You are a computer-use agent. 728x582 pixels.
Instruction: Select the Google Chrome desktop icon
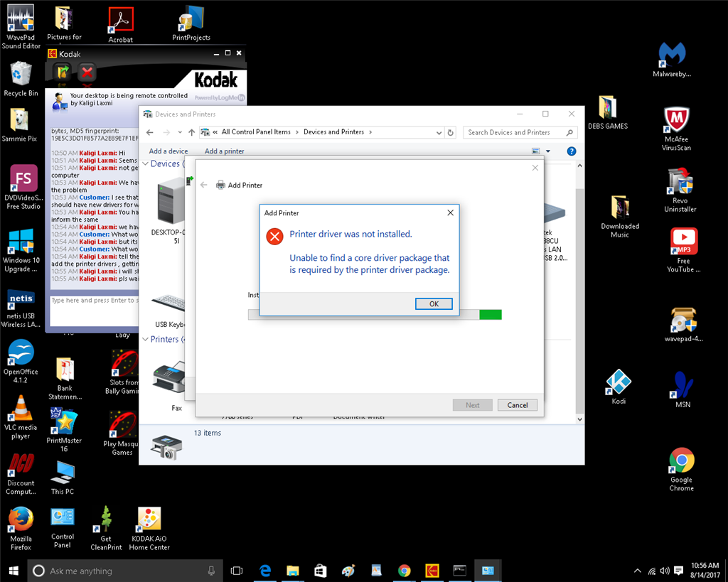click(x=682, y=469)
